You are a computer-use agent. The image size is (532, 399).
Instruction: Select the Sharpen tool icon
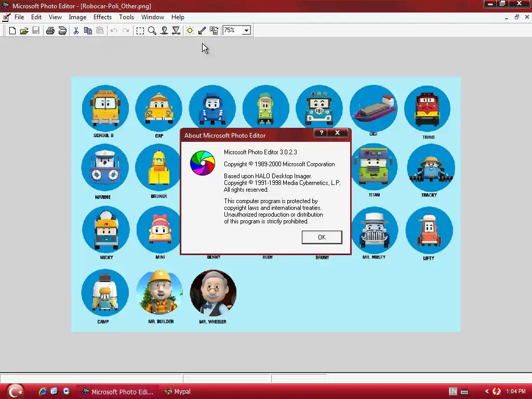[176, 31]
